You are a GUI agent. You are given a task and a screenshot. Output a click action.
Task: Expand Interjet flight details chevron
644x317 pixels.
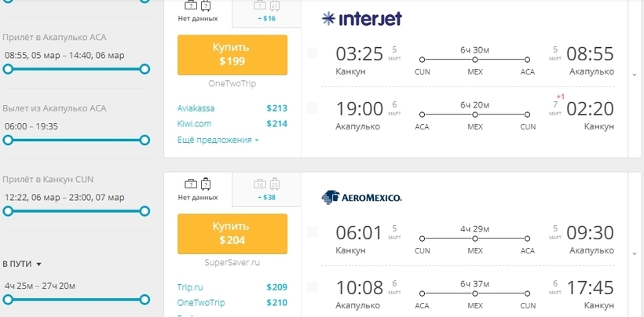[635, 75]
